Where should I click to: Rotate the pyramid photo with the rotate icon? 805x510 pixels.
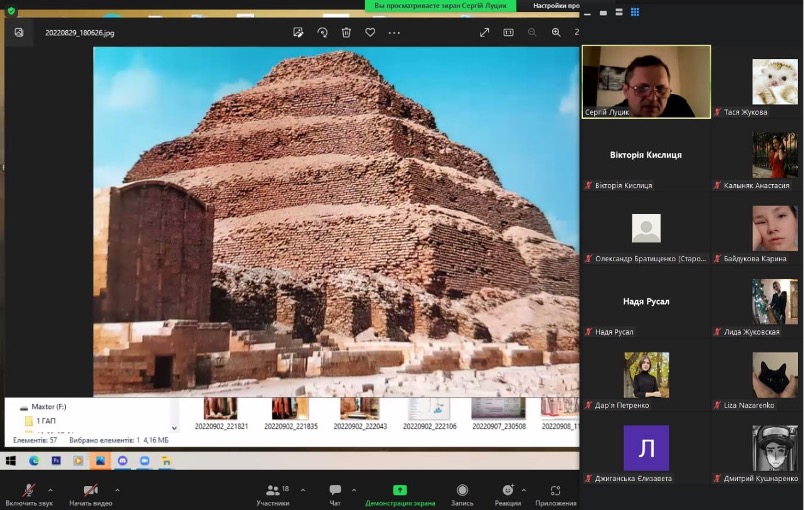pos(322,32)
